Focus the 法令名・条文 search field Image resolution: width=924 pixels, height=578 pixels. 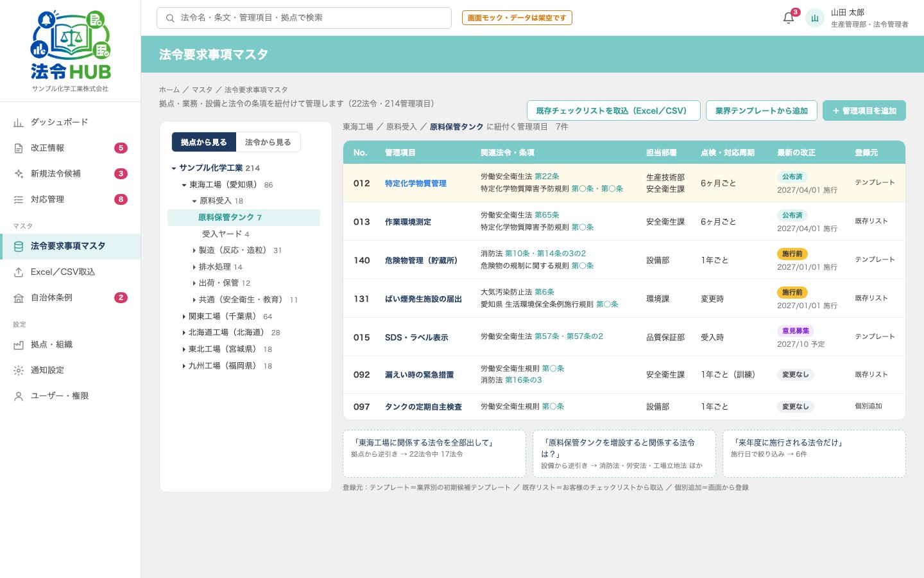click(304, 18)
